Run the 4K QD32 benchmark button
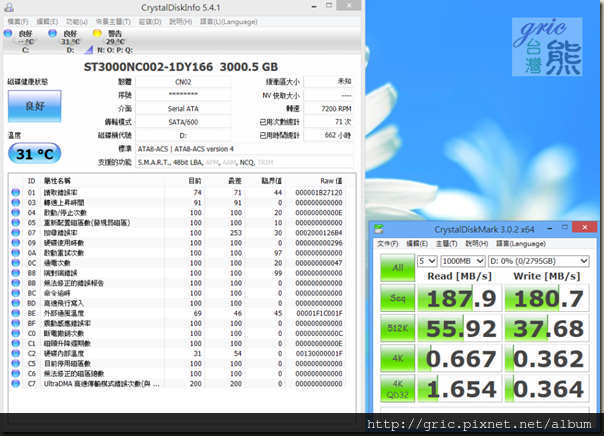Image resolution: width=604 pixels, height=436 pixels. (x=398, y=389)
